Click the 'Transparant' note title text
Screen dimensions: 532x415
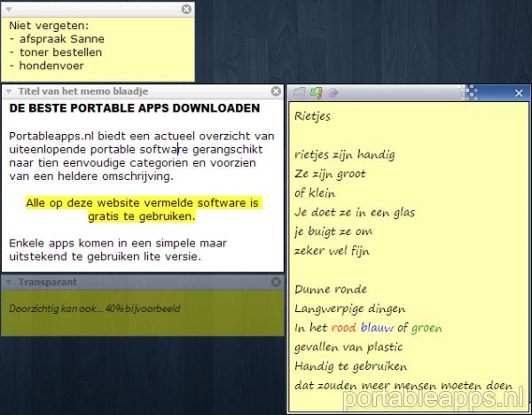coord(48,282)
